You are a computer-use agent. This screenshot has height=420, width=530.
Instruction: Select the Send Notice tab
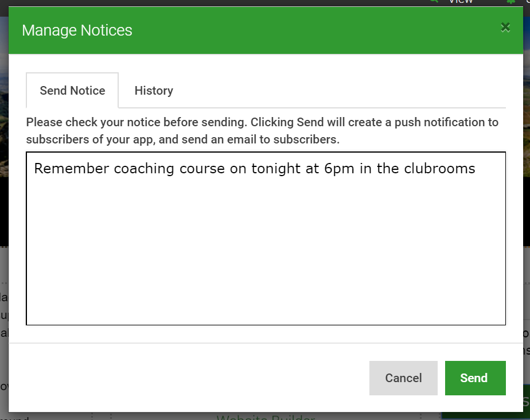72,91
